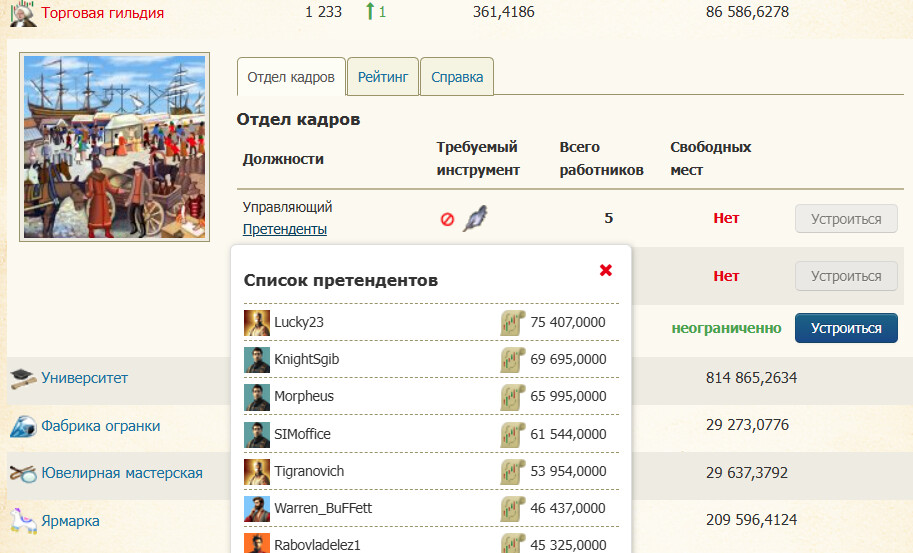Click Tigranovich's avatar picture

pyautogui.click(x=257, y=471)
